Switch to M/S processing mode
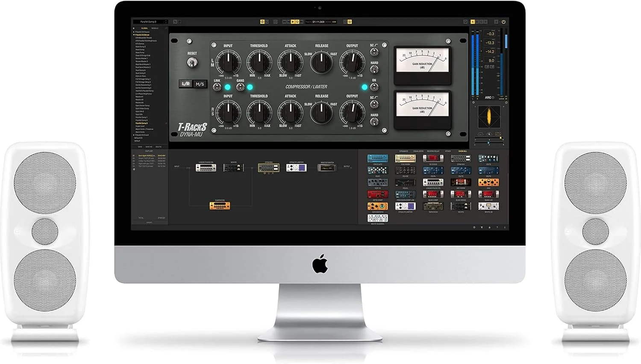 tap(200, 84)
